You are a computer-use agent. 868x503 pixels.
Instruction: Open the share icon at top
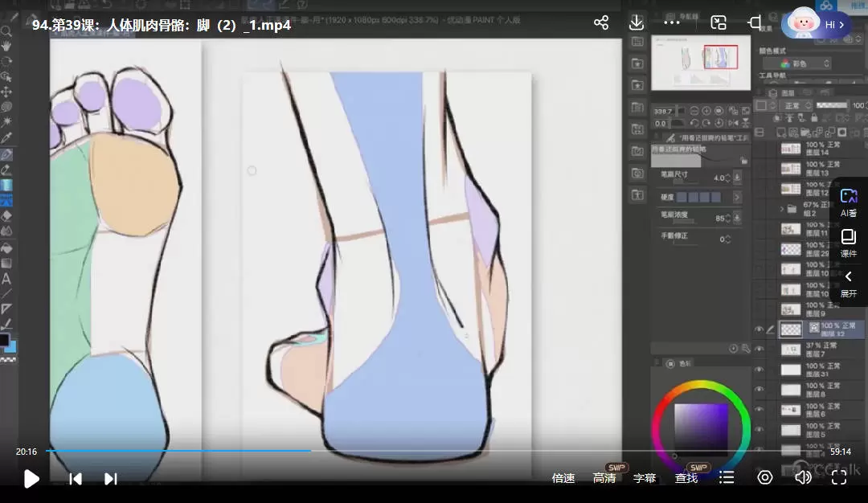point(601,23)
